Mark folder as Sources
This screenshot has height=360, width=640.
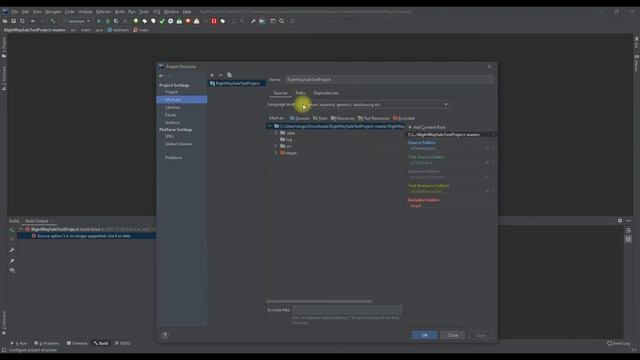tap(300, 118)
